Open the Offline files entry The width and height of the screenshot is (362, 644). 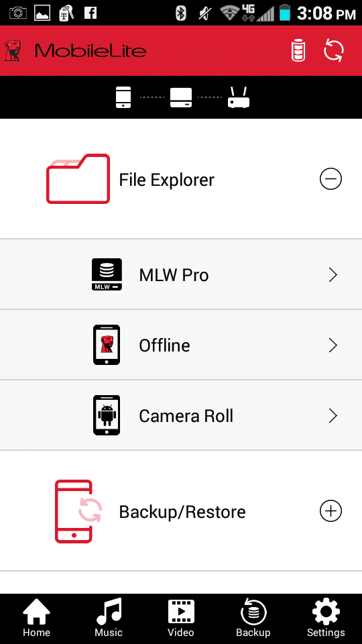pos(181,345)
